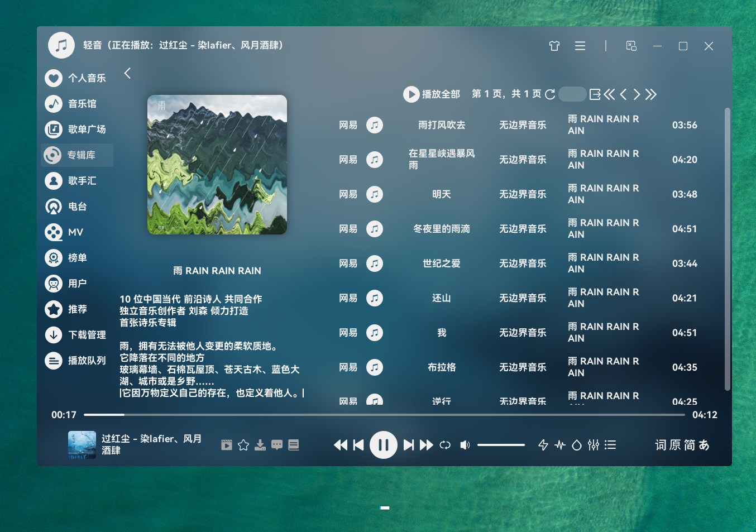Click the refresh page icon
The width and height of the screenshot is (756, 532).
pyautogui.click(x=550, y=94)
